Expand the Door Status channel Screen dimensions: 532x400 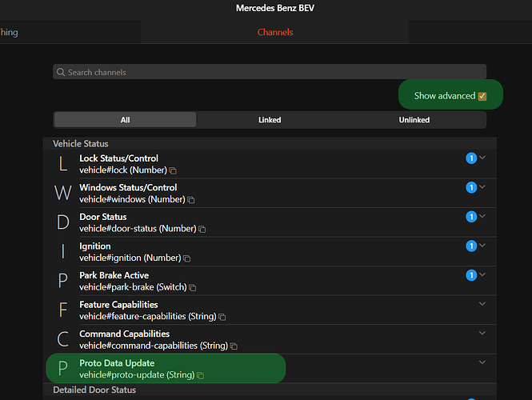tap(482, 216)
